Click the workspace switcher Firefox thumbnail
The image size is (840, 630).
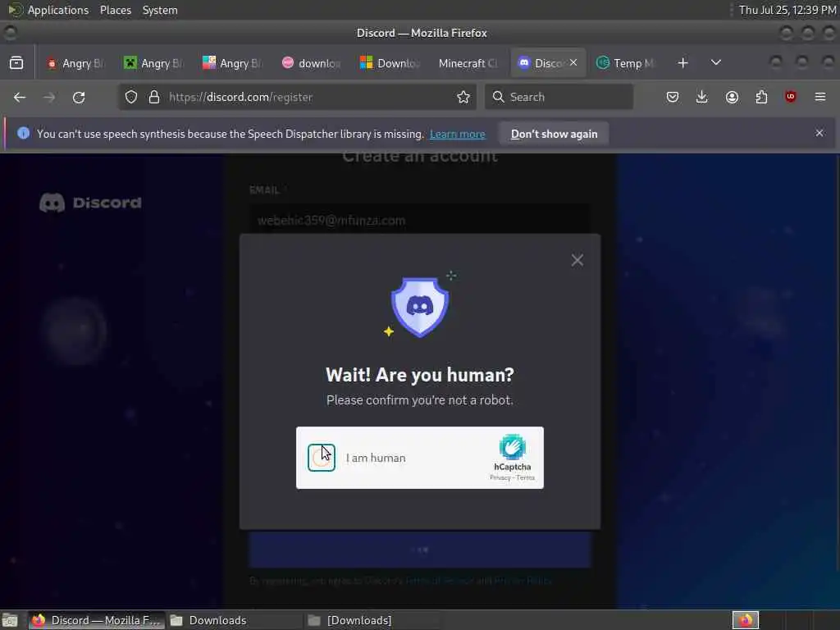746,620
